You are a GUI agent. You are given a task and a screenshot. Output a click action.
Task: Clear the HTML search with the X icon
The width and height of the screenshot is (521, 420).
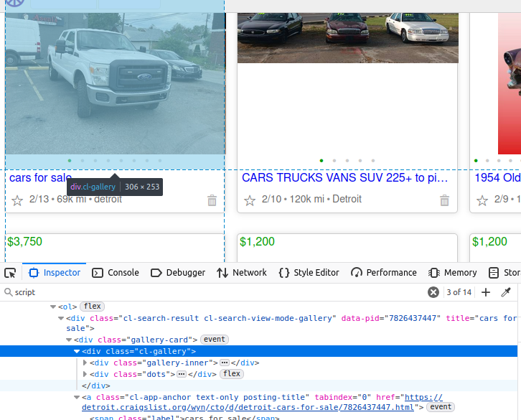(433, 292)
